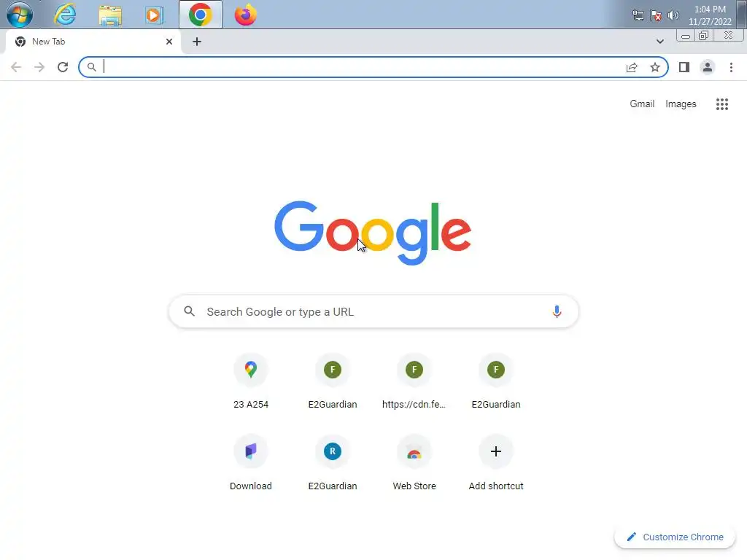Open the Windows Start menu orb

coord(20,15)
